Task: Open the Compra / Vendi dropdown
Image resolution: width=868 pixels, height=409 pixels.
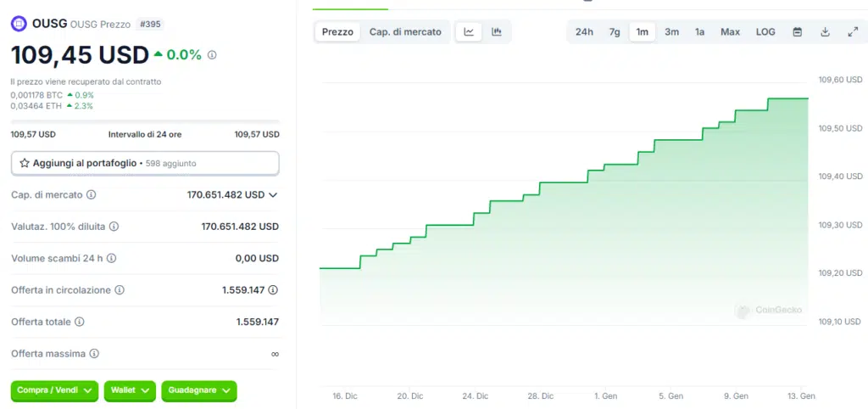Action: tap(54, 390)
